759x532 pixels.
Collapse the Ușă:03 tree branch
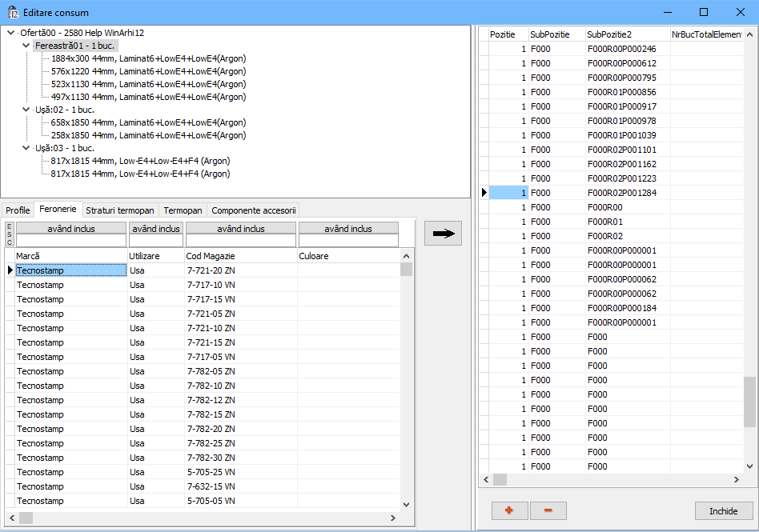point(26,148)
